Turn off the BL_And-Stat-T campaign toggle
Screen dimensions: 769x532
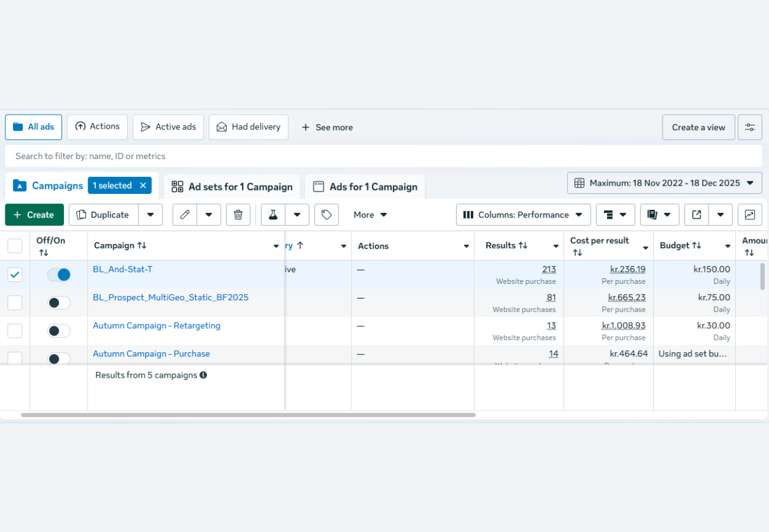tap(59, 274)
